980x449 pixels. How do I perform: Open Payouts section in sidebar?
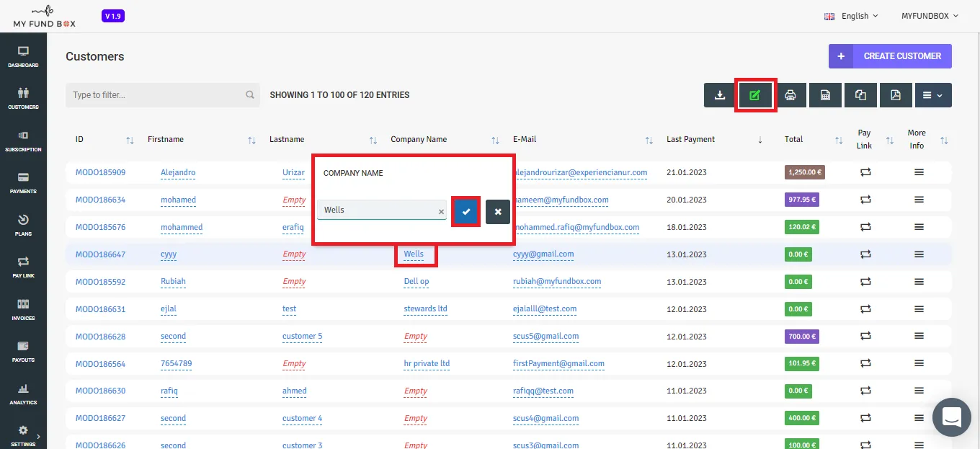23,352
